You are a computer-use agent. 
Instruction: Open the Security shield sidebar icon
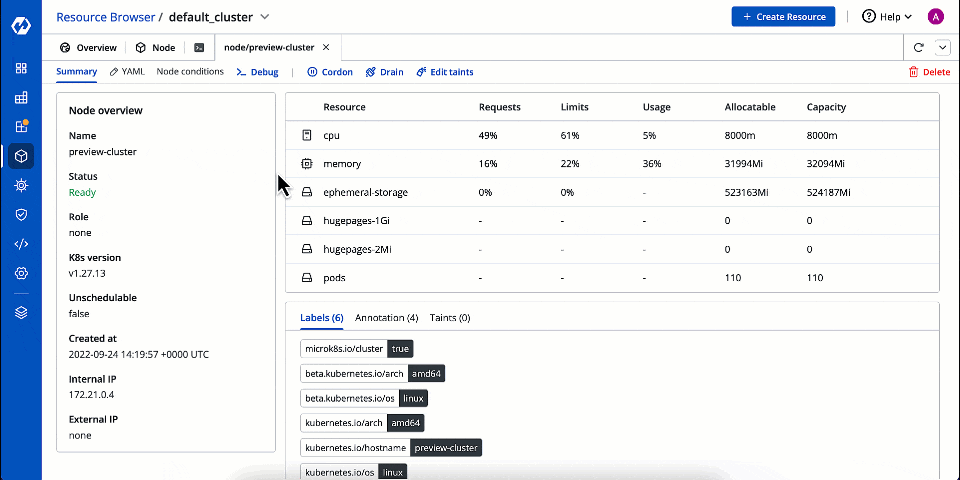pos(21,214)
